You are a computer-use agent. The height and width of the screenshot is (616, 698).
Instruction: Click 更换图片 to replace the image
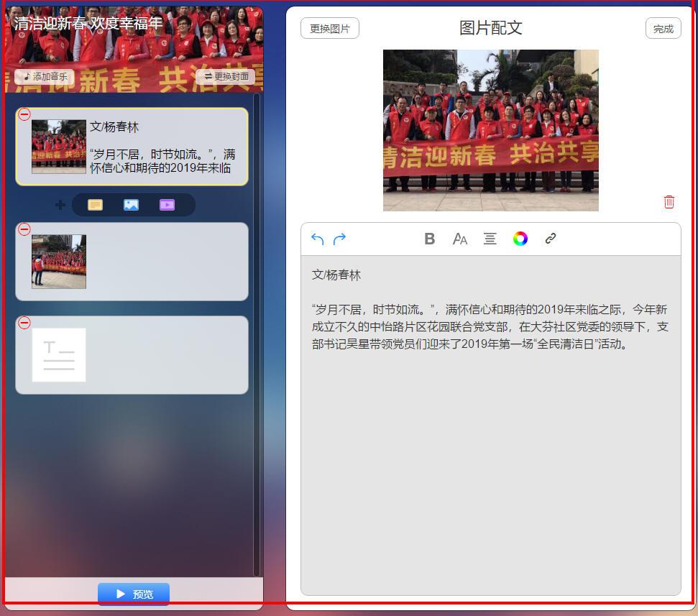pos(329,29)
